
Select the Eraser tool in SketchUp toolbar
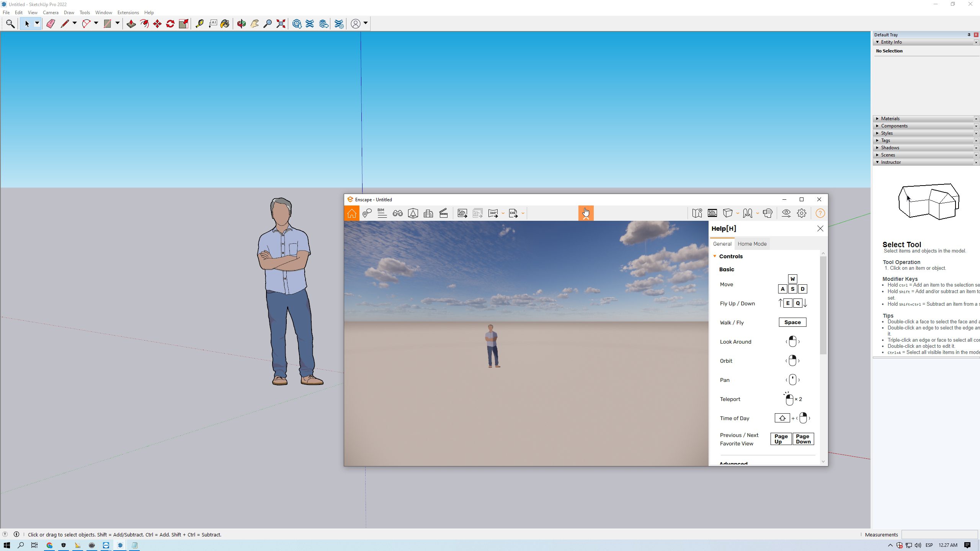point(51,24)
